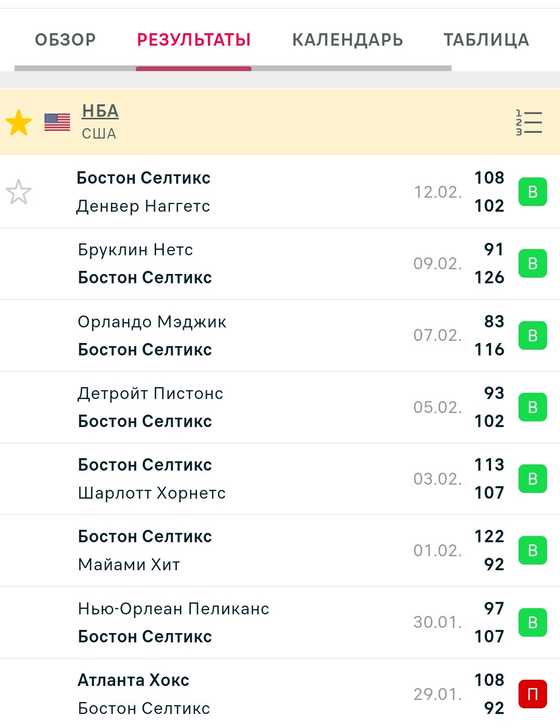This screenshot has height=728, width=560.
Task: Add Бостон–Денвер match to favorites
Action: tap(19, 192)
